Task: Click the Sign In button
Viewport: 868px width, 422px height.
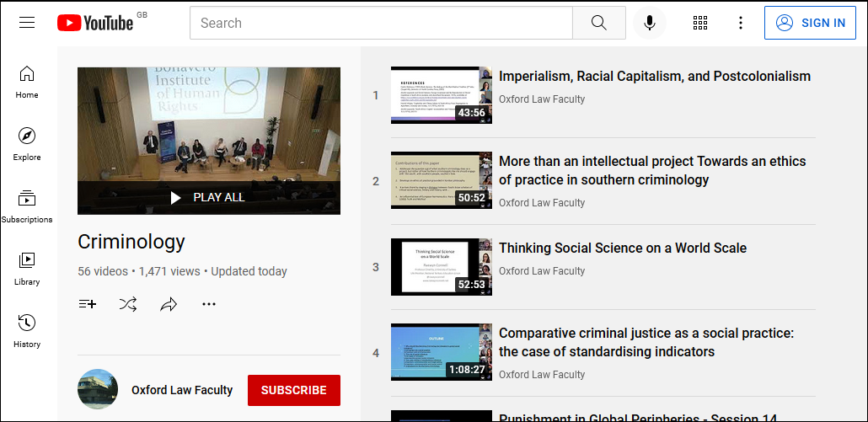Action: pyautogui.click(x=810, y=23)
